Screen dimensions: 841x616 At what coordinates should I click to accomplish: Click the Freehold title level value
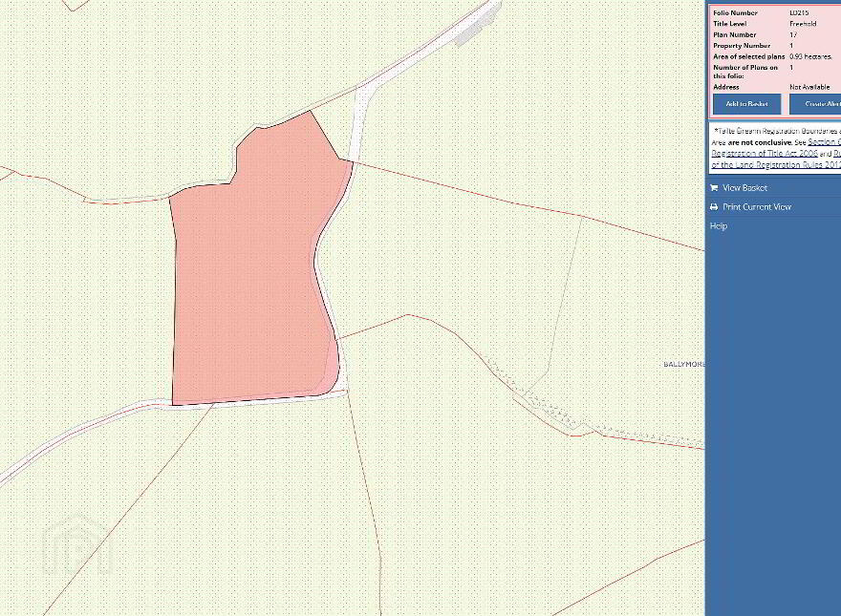[803, 24]
